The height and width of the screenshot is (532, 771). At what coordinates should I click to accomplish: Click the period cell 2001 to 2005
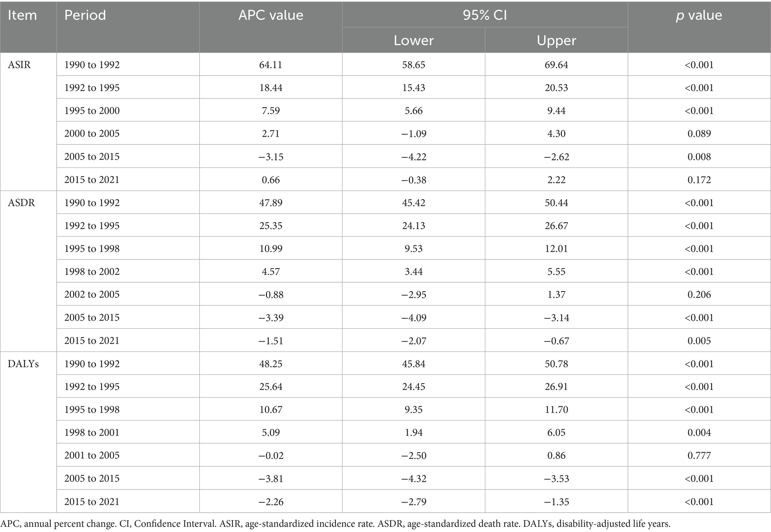[x=92, y=455]
